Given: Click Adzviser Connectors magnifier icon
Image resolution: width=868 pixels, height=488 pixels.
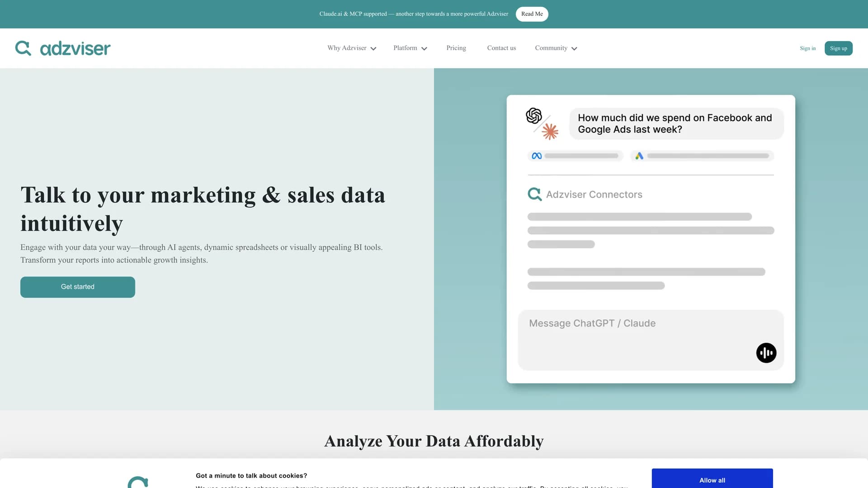Looking at the screenshot, I should [x=535, y=194].
